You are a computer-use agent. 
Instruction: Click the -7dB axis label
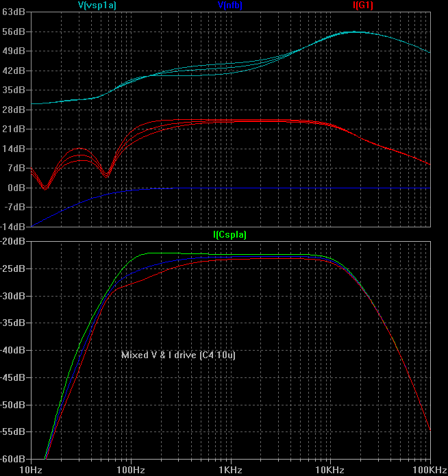tap(14, 207)
